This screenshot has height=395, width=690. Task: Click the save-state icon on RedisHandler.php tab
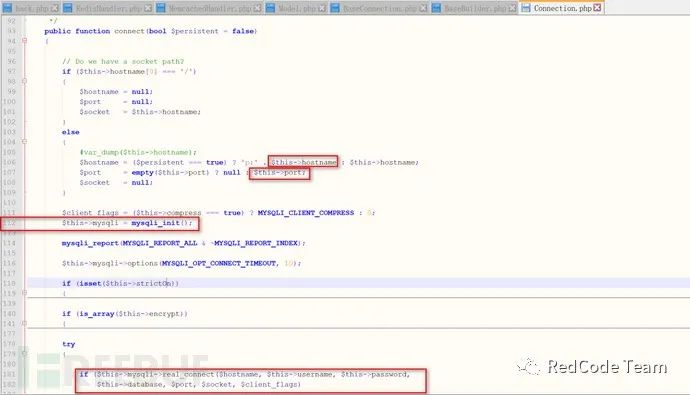click(x=68, y=8)
